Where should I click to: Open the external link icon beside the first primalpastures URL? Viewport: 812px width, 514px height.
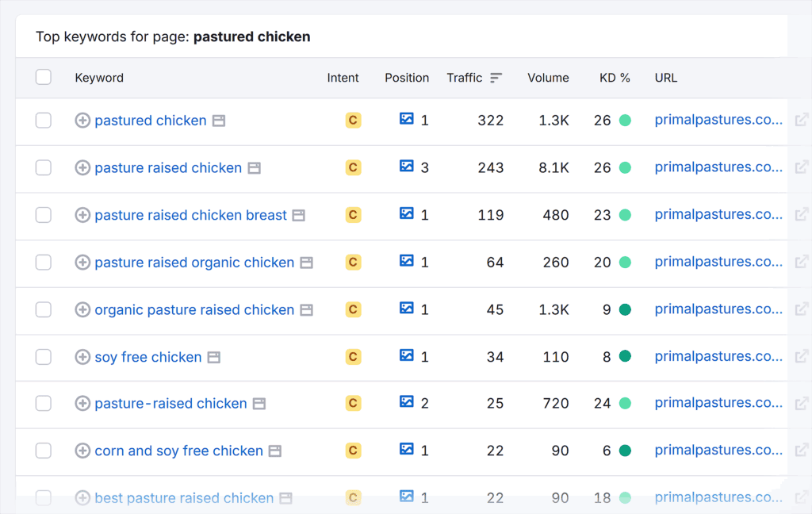tap(802, 119)
